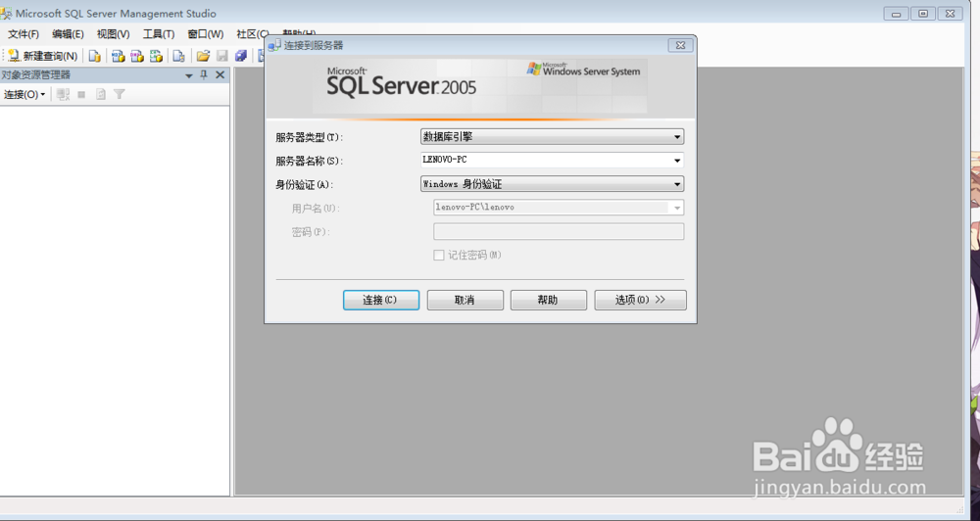Click the Open File folder icon
Image resolution: width=980 pixels, height=521 pixels.
click(x=203, y=56)
